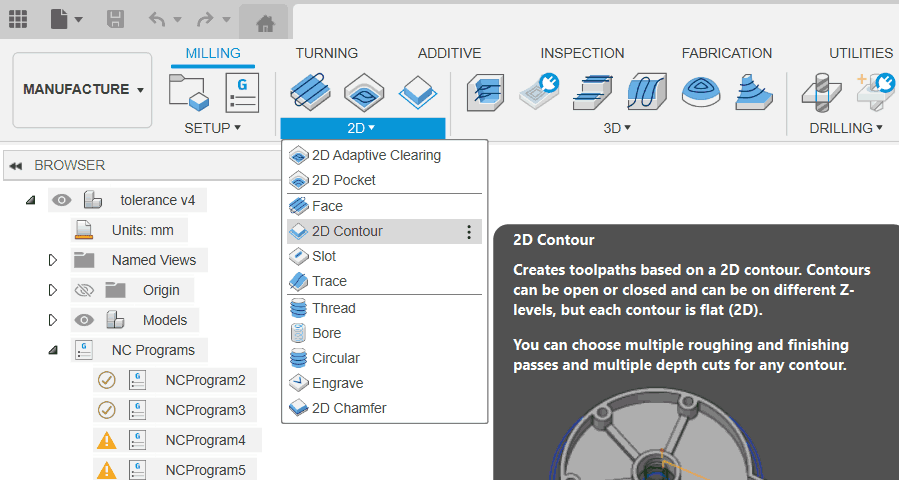Select the 3D Contour cone icon
Viewport: 899px width, 480px height.
[x=754, y=92]
